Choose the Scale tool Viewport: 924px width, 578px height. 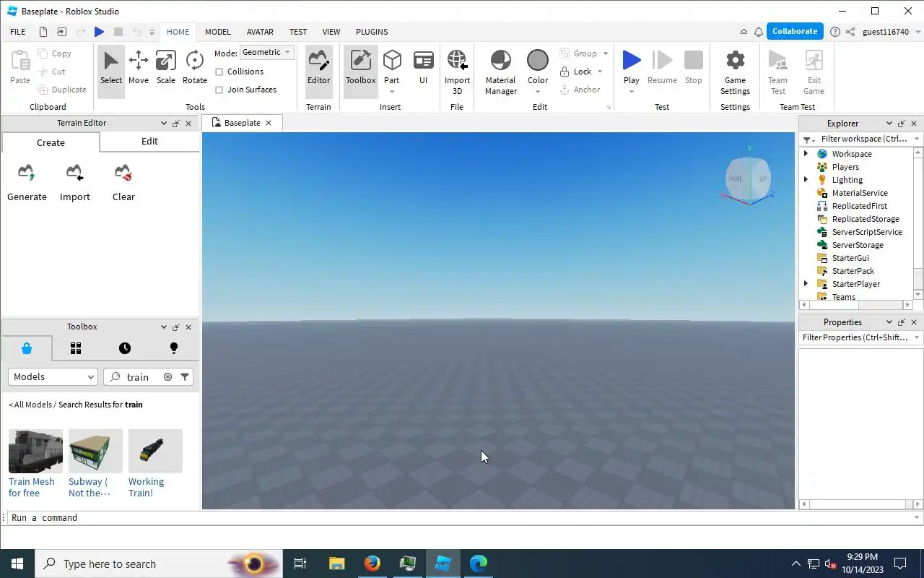point(166,68)
